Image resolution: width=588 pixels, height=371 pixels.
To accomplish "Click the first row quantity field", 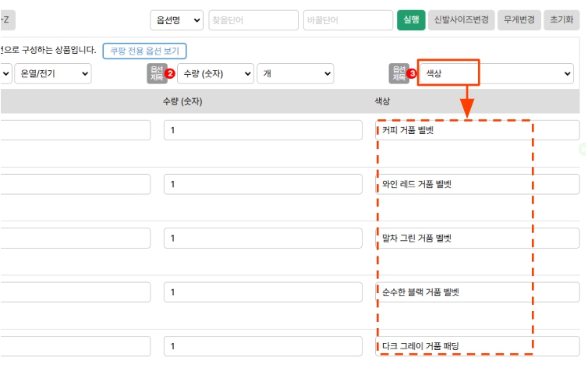I will coord(263,130).
